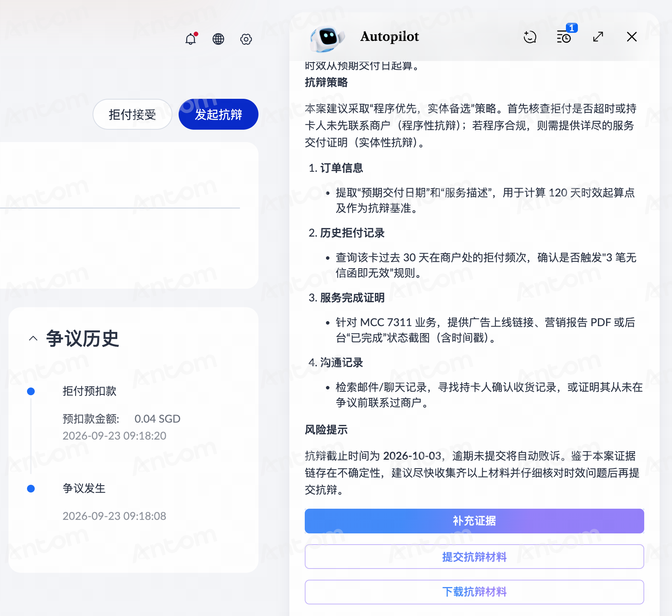Select the 拒付预扣款 timeline dot
Screen dimensions: 672x616
click(31, 391)
